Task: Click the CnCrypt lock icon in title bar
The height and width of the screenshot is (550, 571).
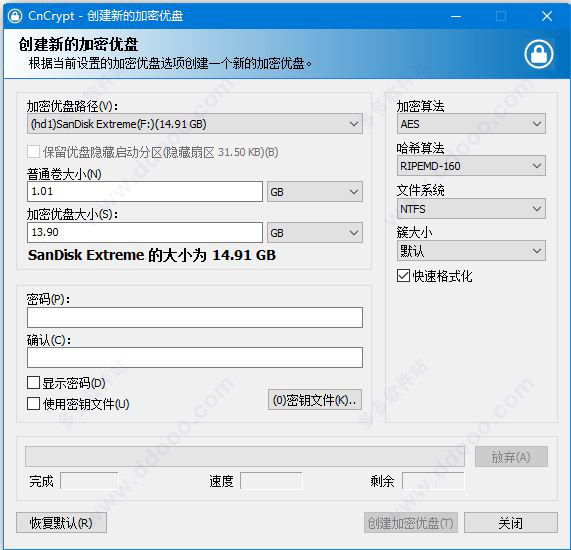Action: [15, 16]
